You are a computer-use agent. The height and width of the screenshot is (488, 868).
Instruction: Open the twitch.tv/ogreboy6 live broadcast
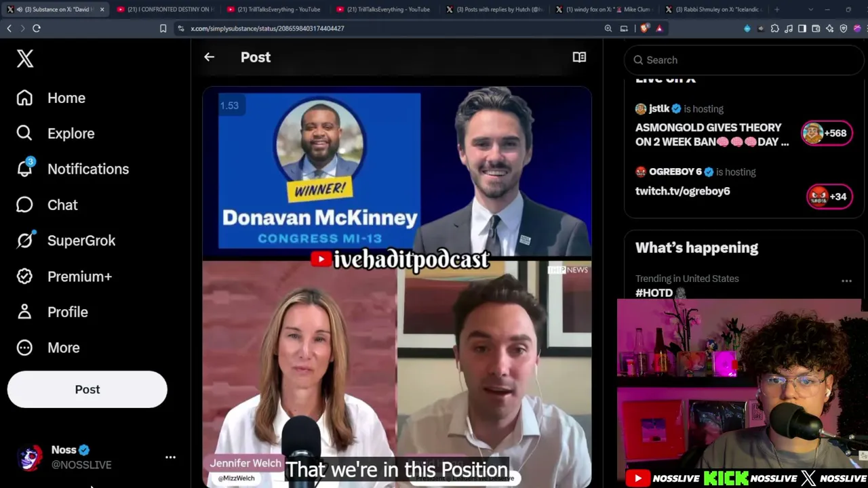coord(683,191)
